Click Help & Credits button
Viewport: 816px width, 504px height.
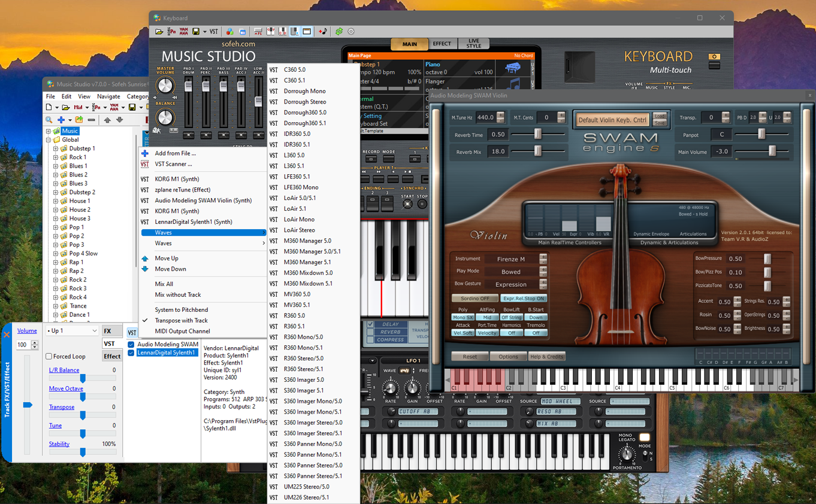[546, 357]
